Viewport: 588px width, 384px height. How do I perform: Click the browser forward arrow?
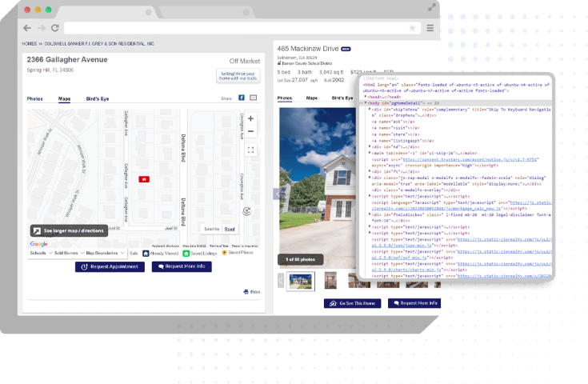pyautogui.click(x=42, y=28)
